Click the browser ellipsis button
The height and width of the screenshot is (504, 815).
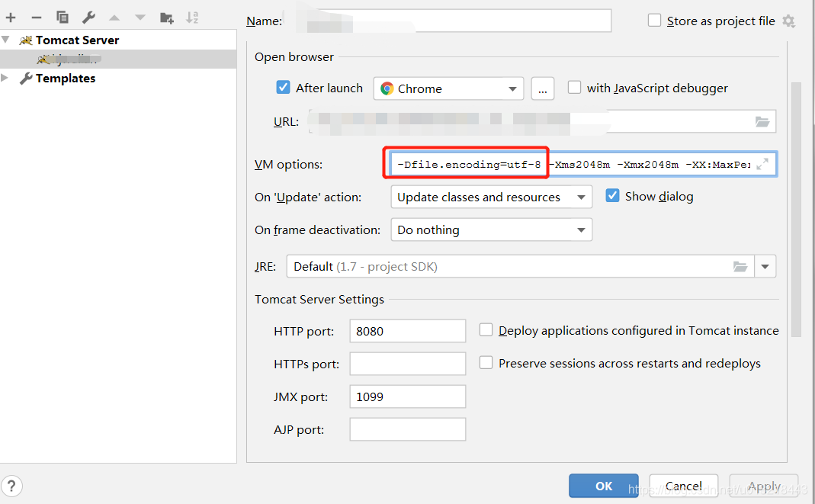click(543, 89)
